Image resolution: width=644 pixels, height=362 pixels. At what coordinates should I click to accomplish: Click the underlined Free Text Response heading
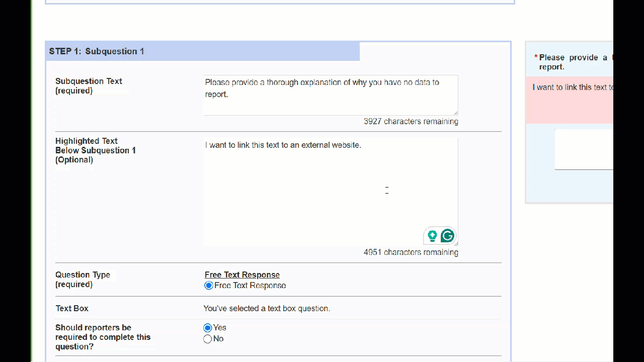tap(242, 275)
